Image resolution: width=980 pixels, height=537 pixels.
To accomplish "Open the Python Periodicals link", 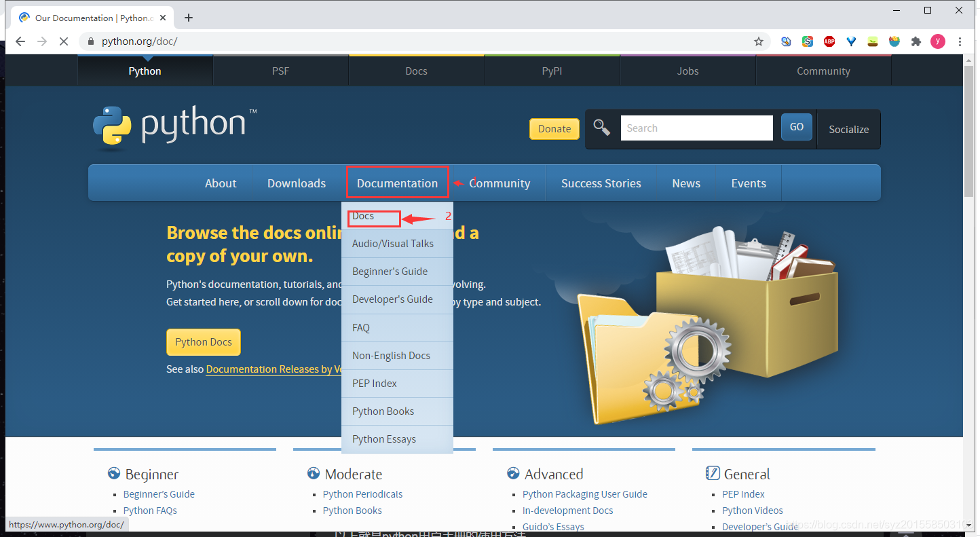I will pos(362,494).
